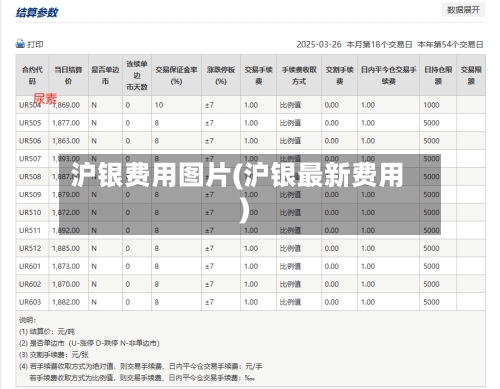Click the 合约代码 column header
The height and width of the screenshot is (389, 500).
coord(32,75)
